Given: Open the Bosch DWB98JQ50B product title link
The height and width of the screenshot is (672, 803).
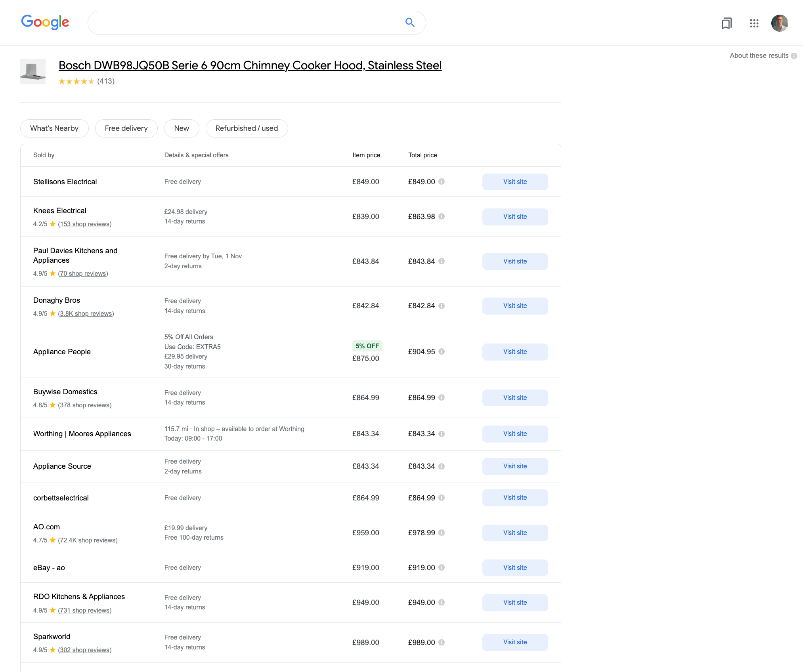Looking at the screenshot, I should click(x=250, y=65).
